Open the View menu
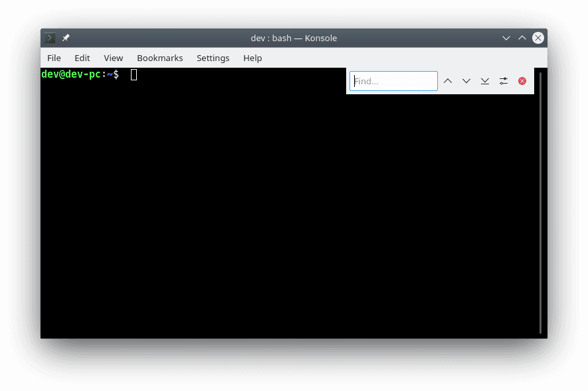This screenshot has width=588, height=391. coord(113,58)
